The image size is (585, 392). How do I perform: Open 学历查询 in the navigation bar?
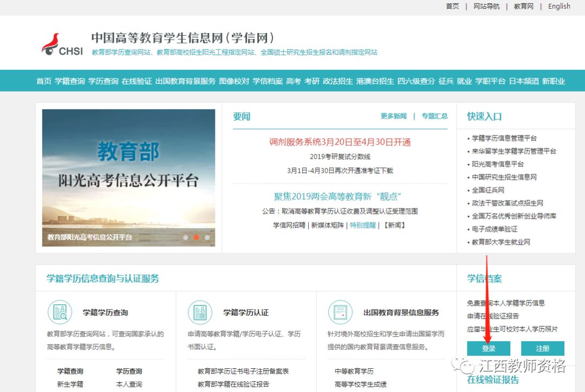pyautogui.click(x=103, y=81)
